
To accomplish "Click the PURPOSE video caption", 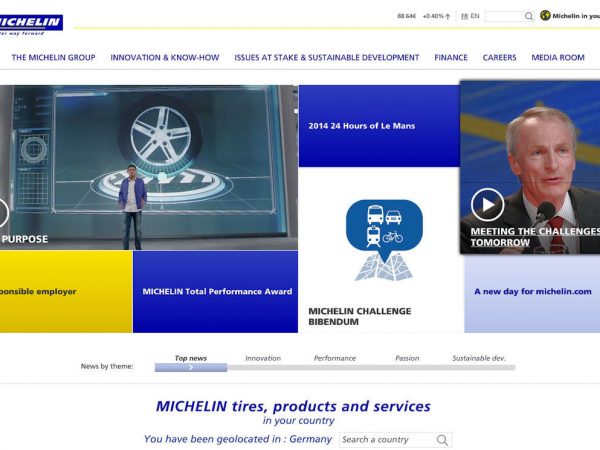I will [24, 239].
